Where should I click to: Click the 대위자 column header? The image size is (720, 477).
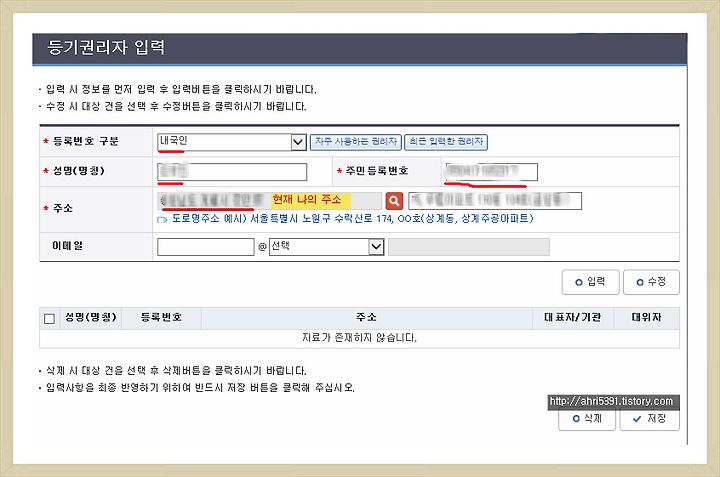point(647,317)
